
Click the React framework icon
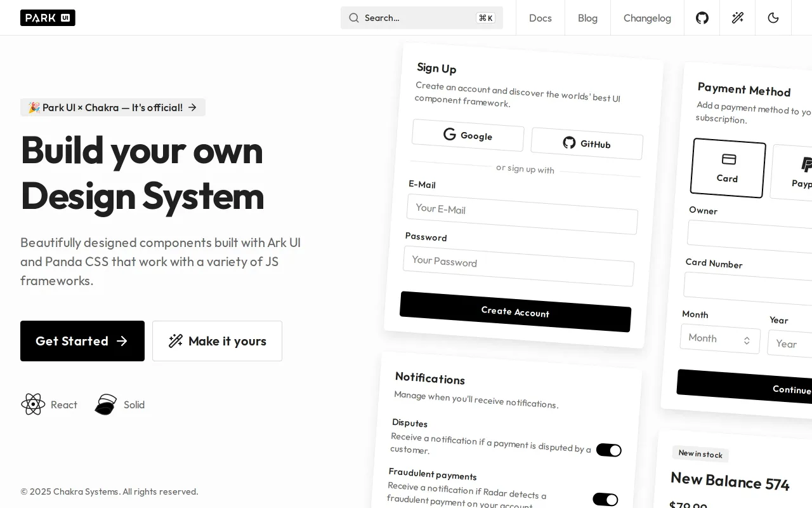coord(33,404)
